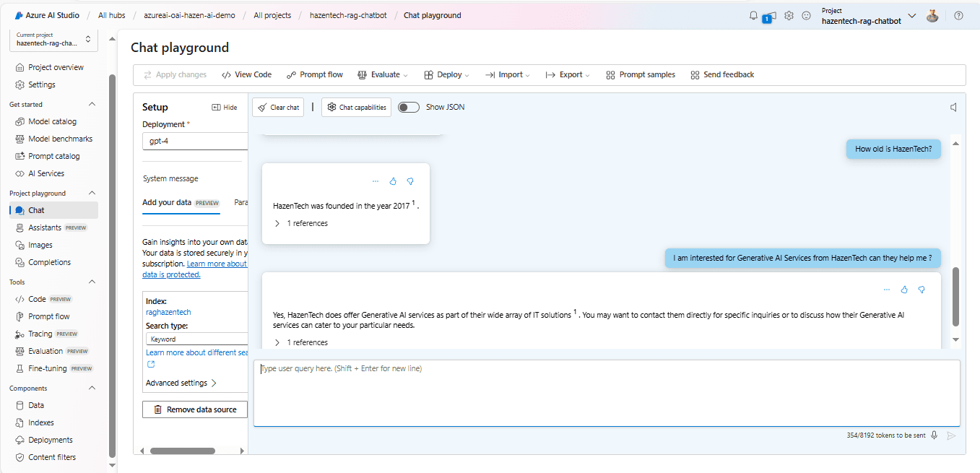Toggle the Show JSON switch
Screen dimensions: 980x473
click(x=408, y=107)
